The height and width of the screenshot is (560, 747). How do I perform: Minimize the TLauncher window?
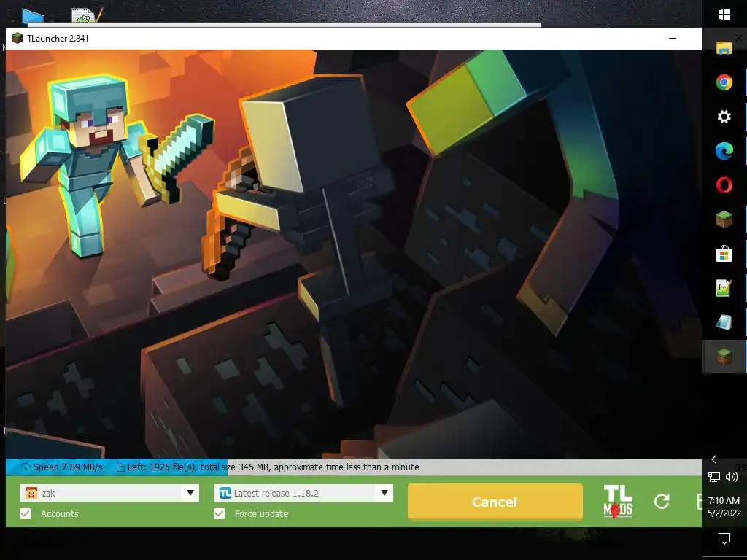pyautogui.click(x=673, y=38)
